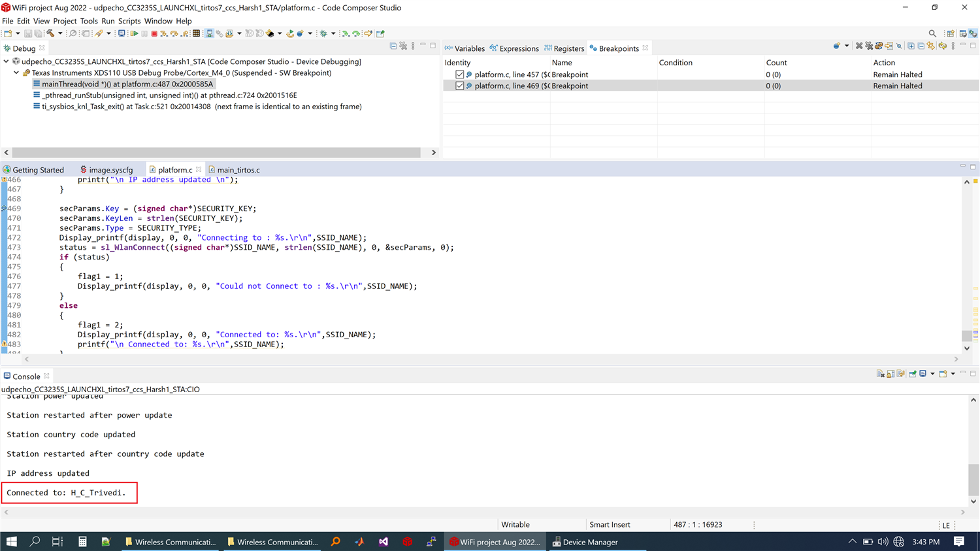Click Pin Console icon

[x=913, y=374]
